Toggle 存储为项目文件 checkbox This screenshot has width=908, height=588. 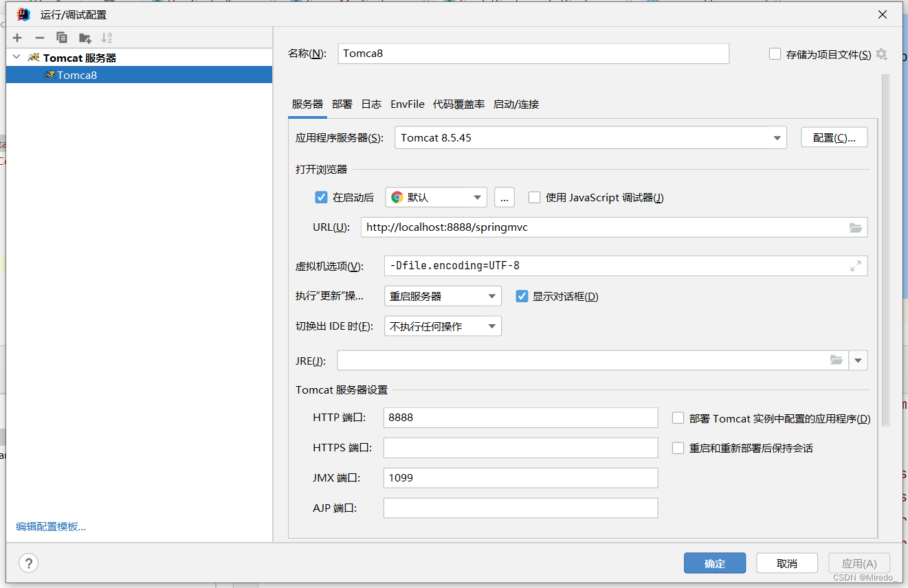[775, 54]
